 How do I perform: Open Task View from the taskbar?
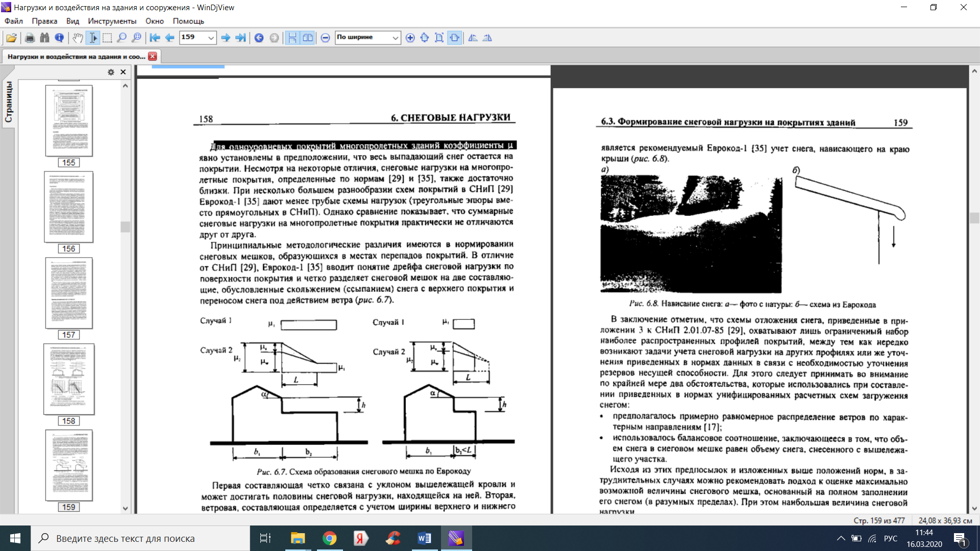coord(265,538)
